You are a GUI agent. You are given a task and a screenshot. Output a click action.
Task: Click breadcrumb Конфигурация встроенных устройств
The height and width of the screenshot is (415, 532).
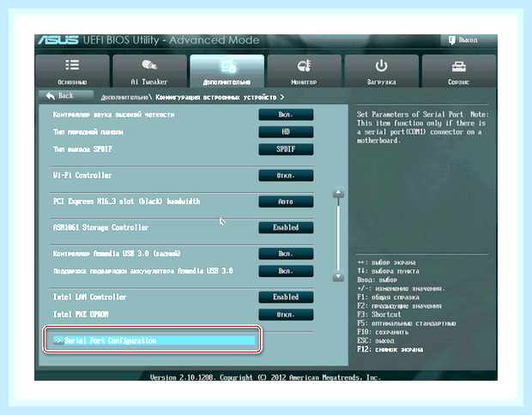click(x=216, y=98)
